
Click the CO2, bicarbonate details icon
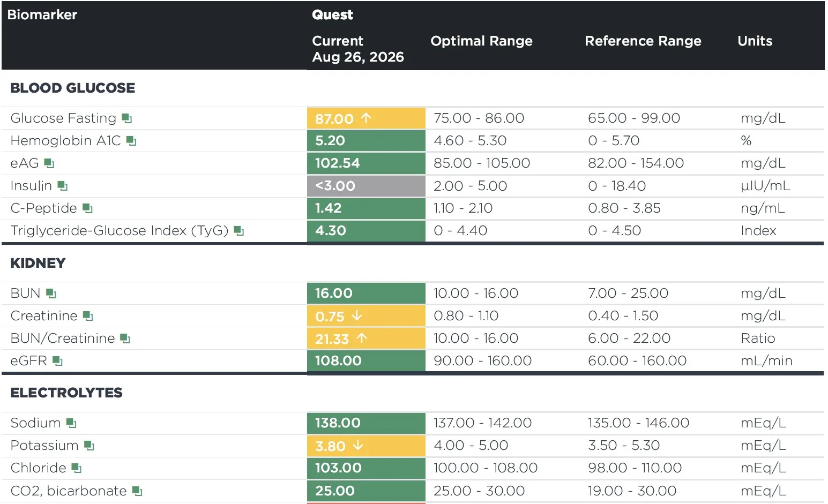coord(137,491)
